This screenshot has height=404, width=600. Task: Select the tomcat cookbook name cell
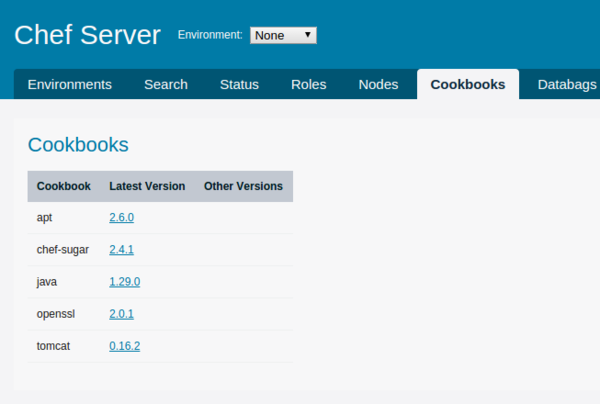53,346
